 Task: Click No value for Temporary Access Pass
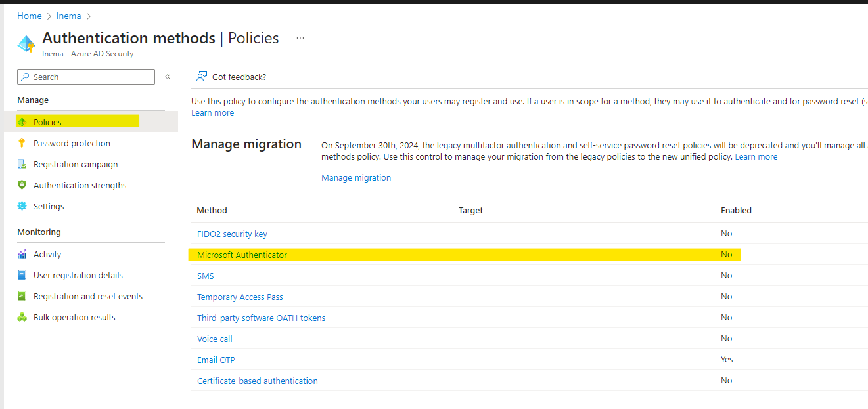pyautogui.click(x=726, y=296)
